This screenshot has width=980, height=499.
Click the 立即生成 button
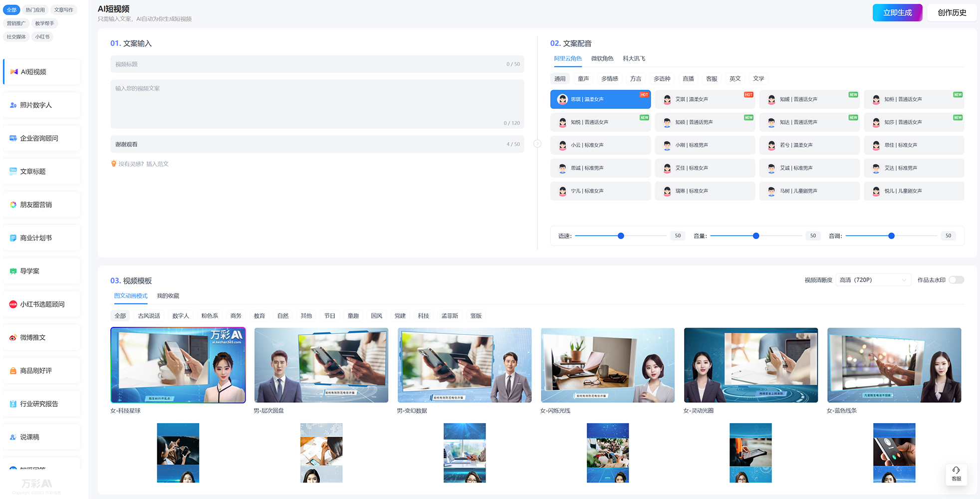coord(897,12)
